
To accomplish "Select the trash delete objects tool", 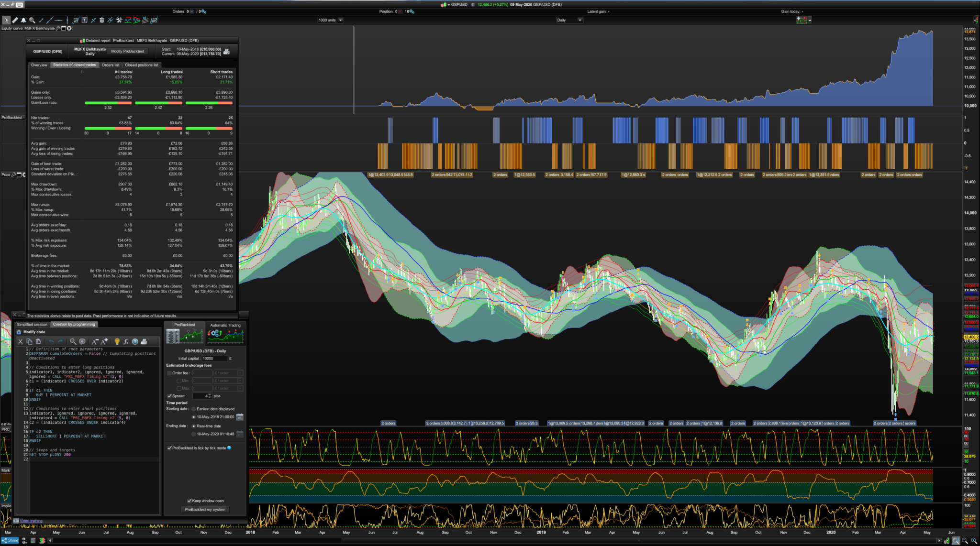I will (x=101, y=20).
